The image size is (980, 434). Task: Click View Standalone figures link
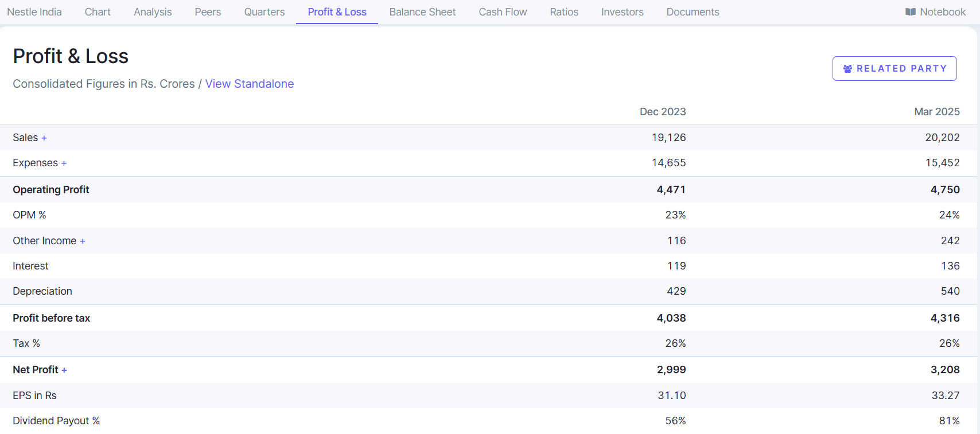(250, 84)
